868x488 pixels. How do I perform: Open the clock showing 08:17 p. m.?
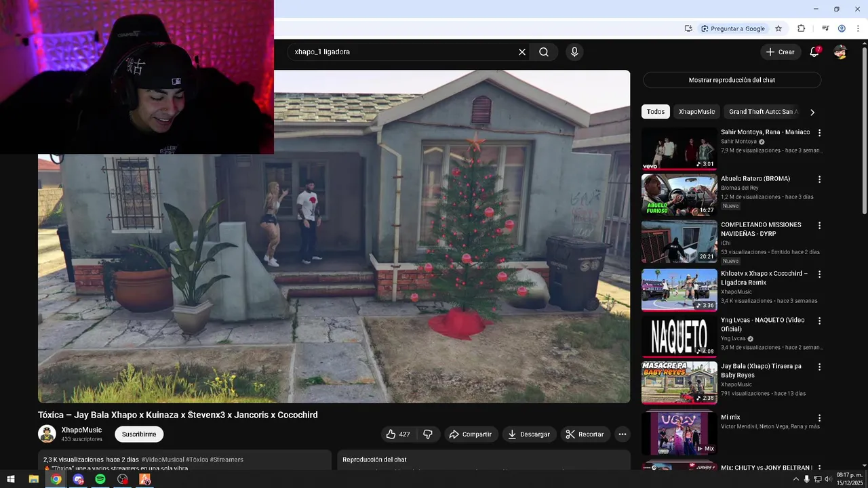pyautogui.click(x=849, y=479)
